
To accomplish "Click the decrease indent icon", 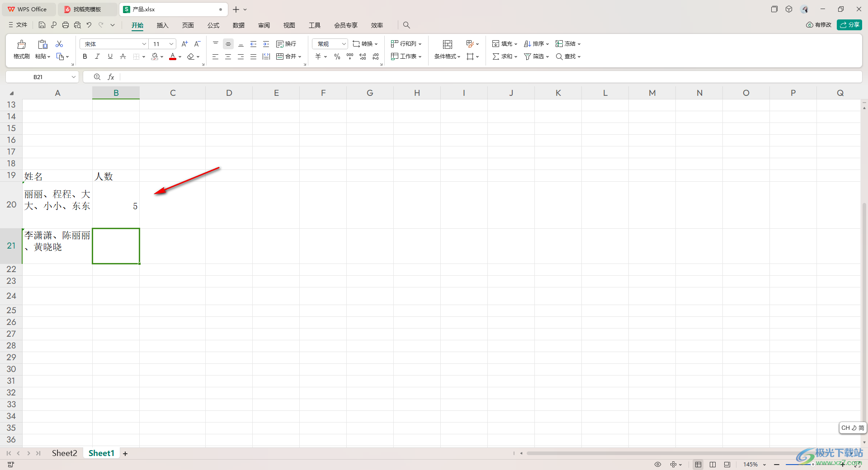I will click(x=254, y=44).
